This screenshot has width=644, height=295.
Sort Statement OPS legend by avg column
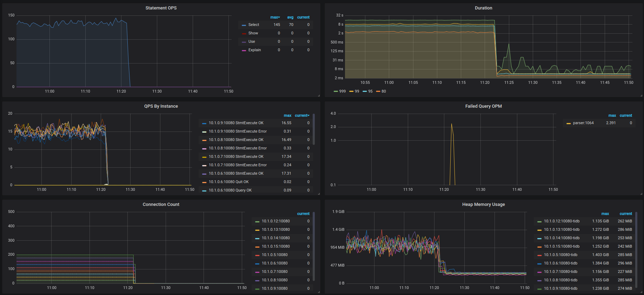click(x=290, y=17)
